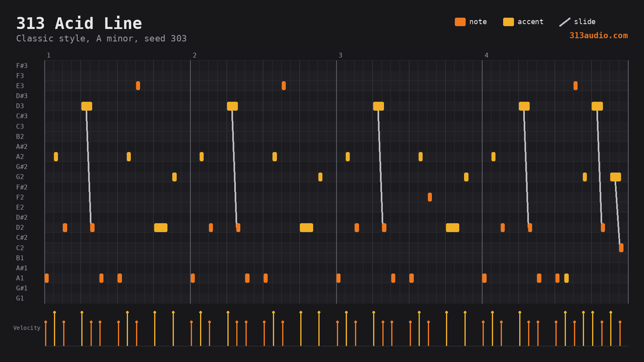Select the long D2 accent note in bar 2

[306, 228]
